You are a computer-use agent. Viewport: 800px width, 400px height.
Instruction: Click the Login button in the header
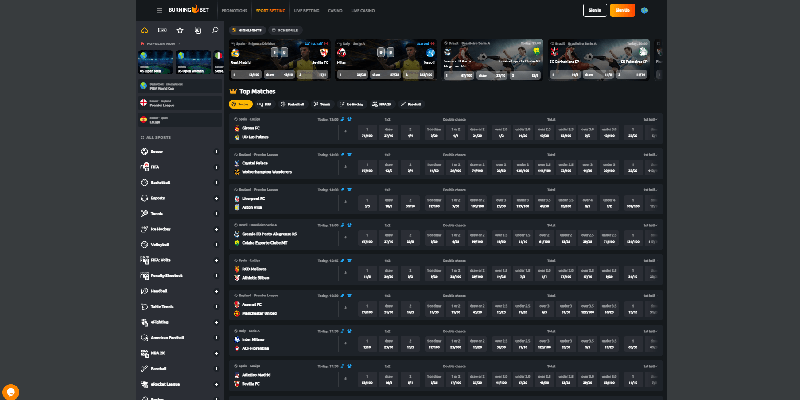pos(594,10)
